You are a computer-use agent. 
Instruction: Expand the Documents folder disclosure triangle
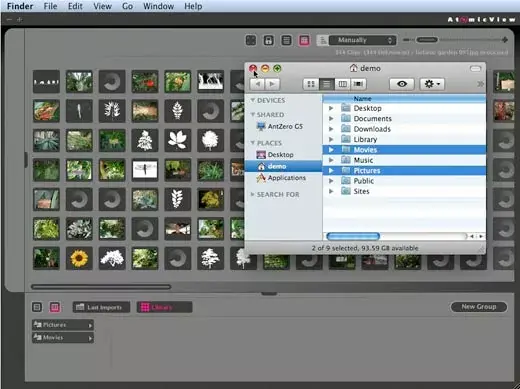coord(331,119)
